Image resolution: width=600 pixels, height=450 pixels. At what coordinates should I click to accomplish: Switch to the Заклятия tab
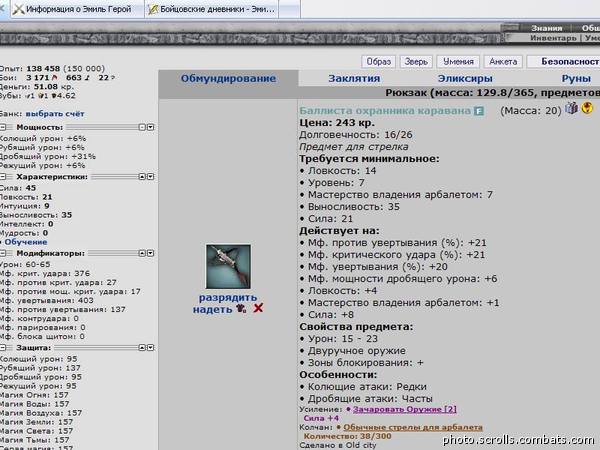pos(354,78)
